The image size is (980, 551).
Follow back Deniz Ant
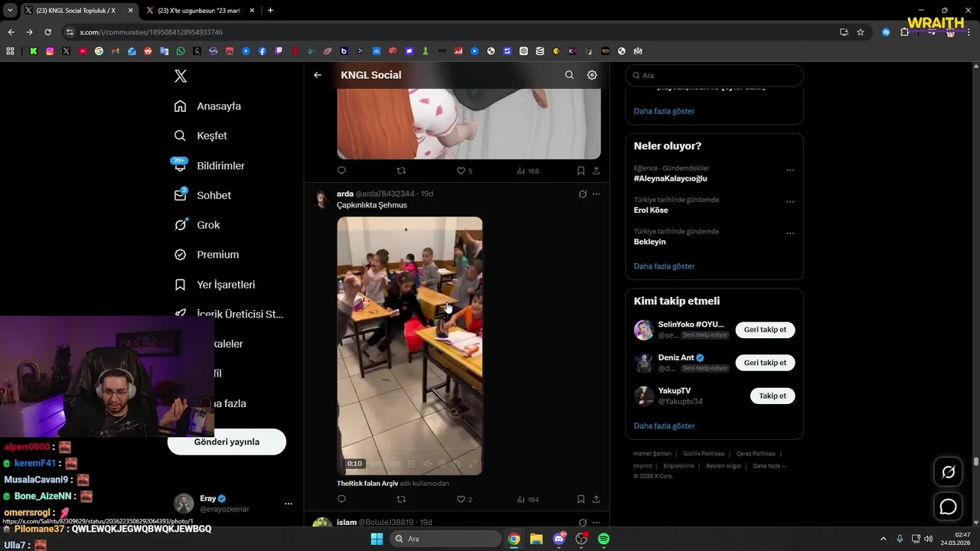coord(765,363)
